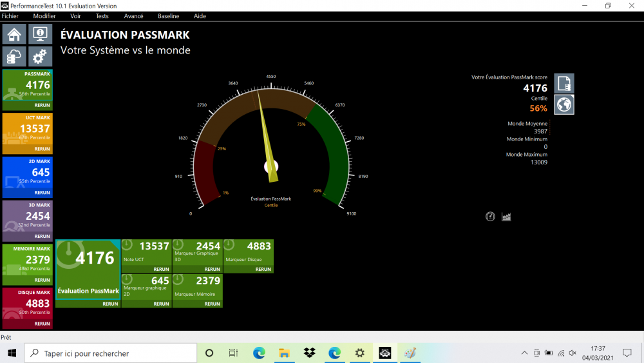Open the Avancé menu
Image resolution: width=644 pixels, height=363 pixels.
(133, 16)
